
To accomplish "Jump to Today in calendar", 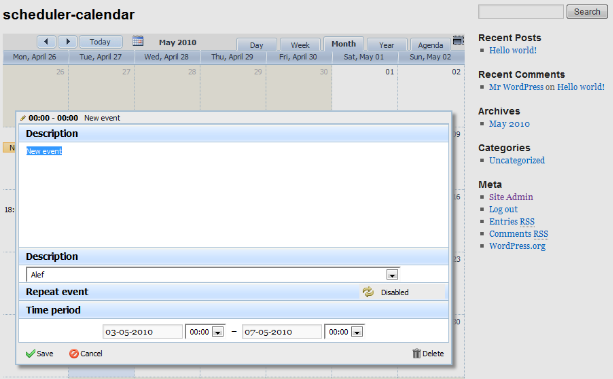I will 100,41.
